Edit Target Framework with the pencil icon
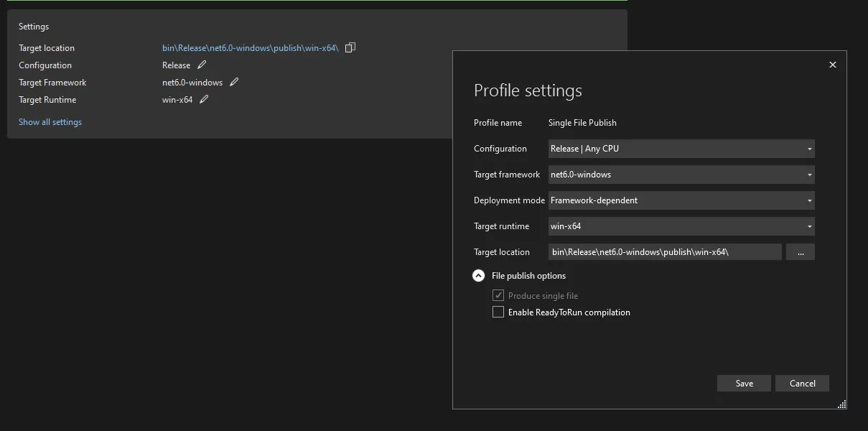 [x=234, y=83]
